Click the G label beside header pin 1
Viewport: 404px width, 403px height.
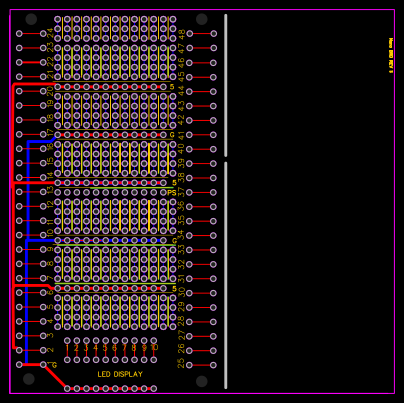coord(54,365)
